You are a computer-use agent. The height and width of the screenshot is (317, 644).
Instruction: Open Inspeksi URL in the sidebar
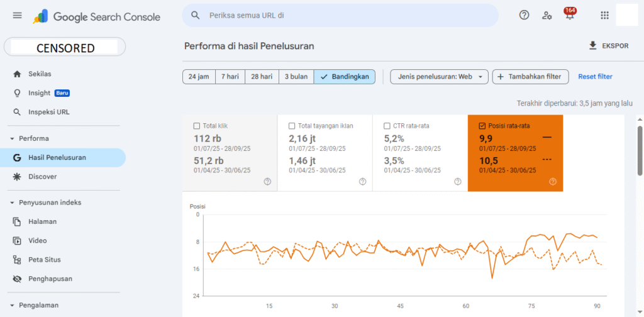pyautogui.click(x=49, y=112)
